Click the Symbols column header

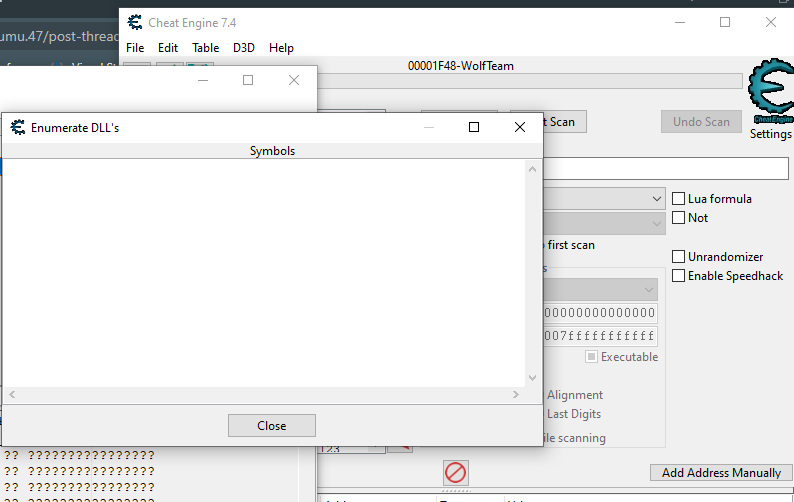pyautogui.click(x=272, y=151)
